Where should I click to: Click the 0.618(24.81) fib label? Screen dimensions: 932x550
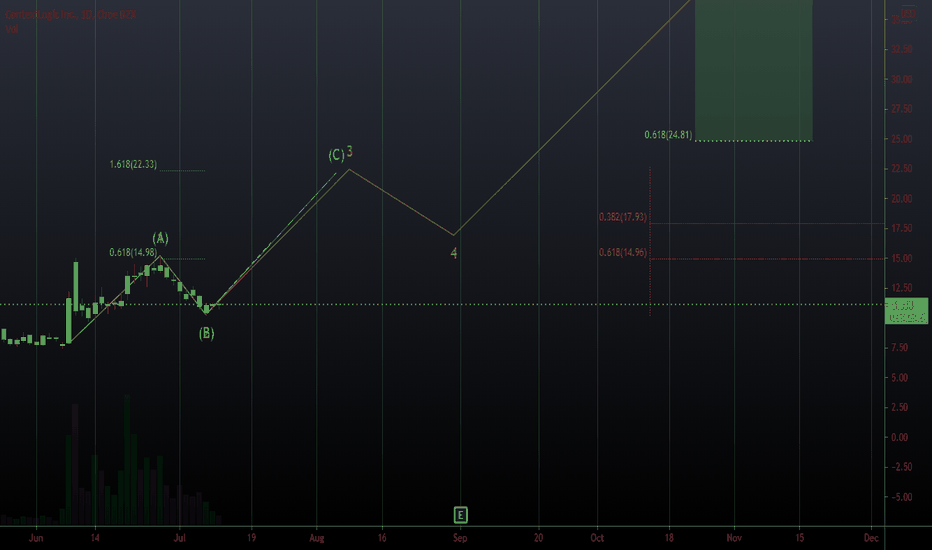click(668, 135)
